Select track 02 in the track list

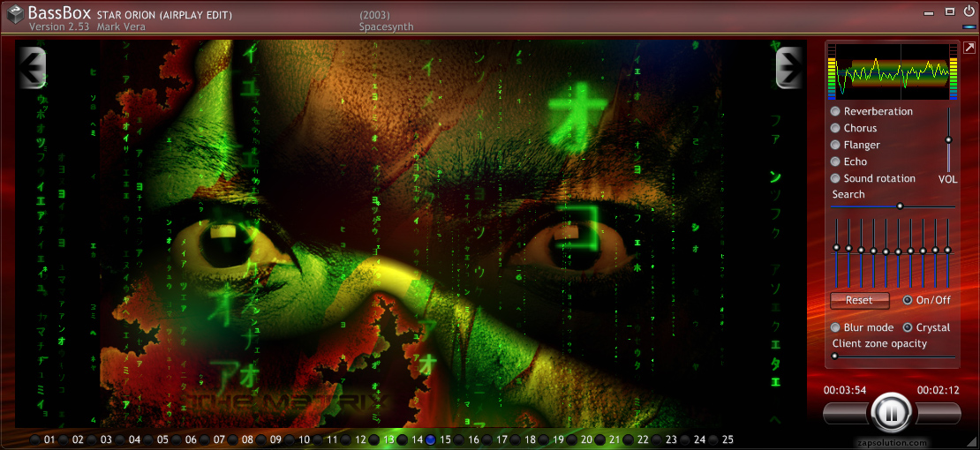tap(63, 439)
